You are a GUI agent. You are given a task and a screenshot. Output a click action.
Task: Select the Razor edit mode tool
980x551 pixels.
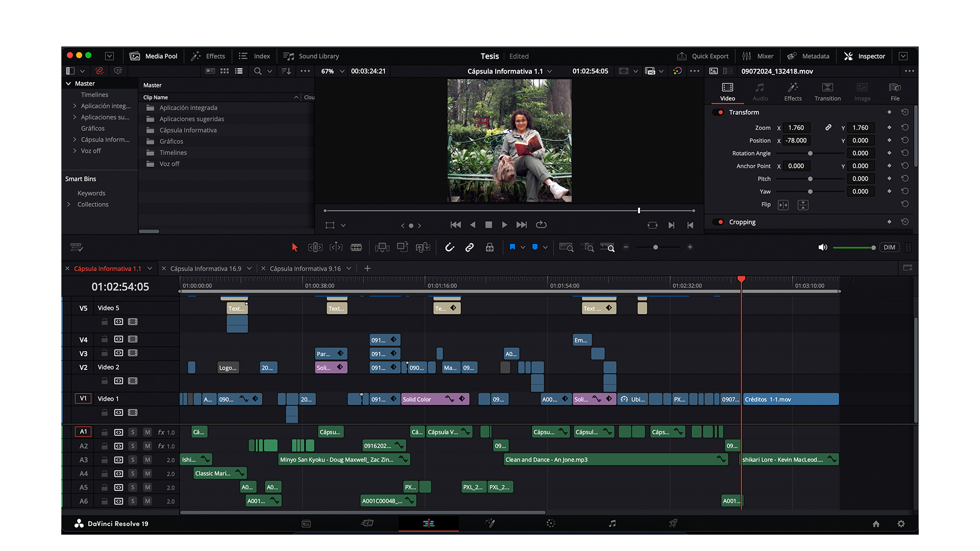pyautogui.click(x=356, y=247)
